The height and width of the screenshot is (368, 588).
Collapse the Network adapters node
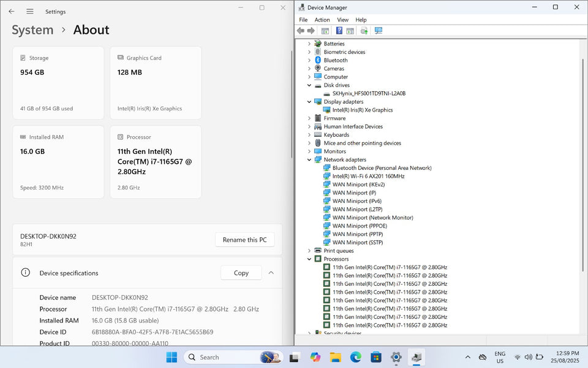(x=309, y=159)
